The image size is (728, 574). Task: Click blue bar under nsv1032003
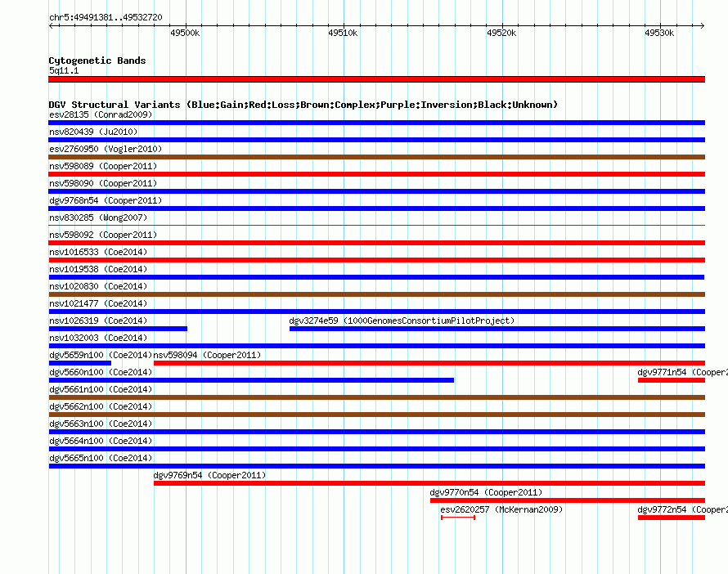pyautogui.click(x=376, y=346)
